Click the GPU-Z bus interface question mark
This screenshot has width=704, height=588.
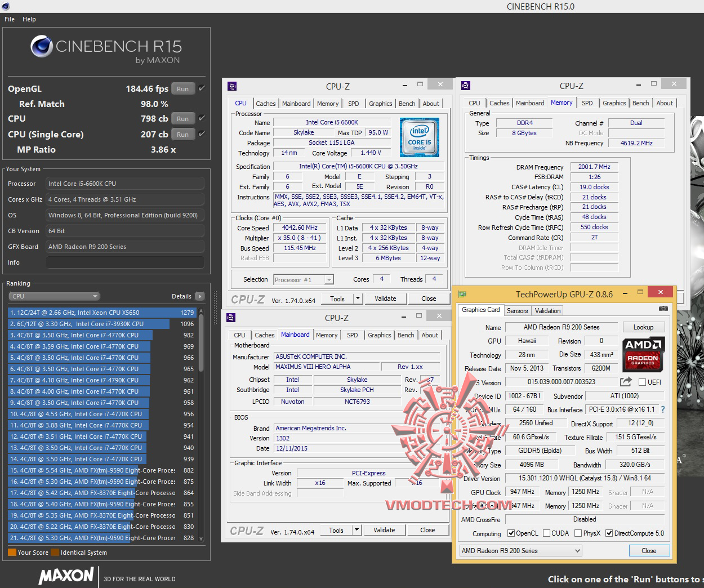tap(663, 409)
